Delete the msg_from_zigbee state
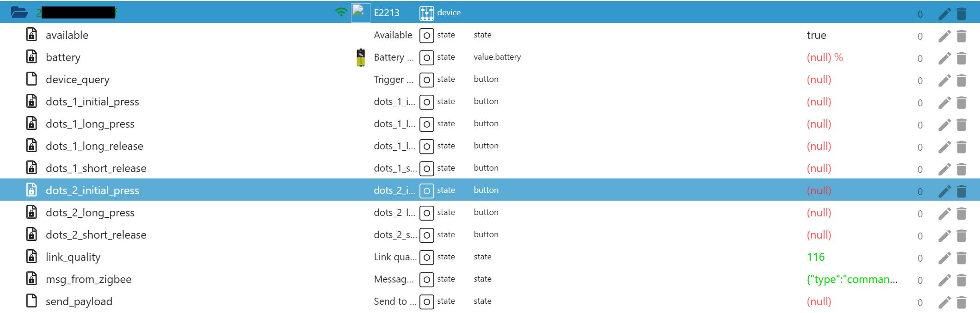The width and height of the screenshot is (980, 313). tap(962, 280)
